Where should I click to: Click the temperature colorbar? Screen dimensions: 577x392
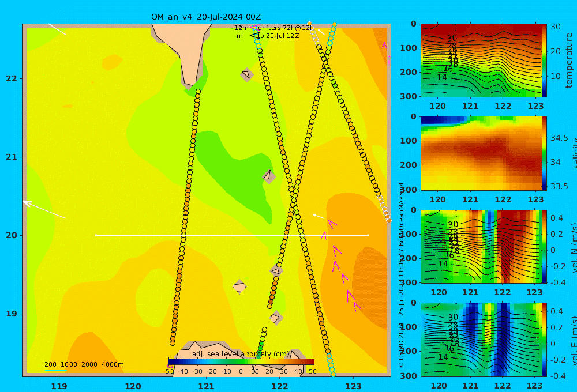(x=545, y=61)
